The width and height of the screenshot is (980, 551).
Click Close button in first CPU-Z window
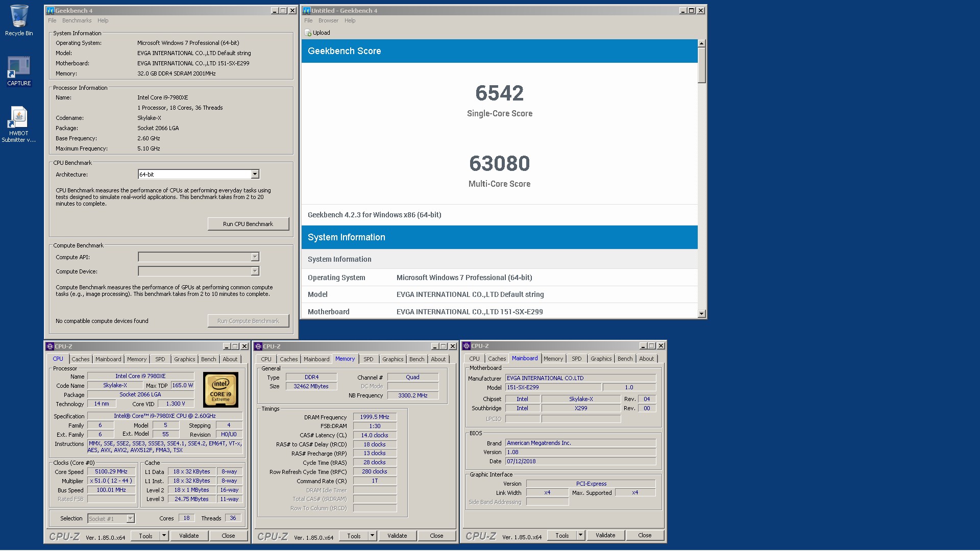click(x=228, y=536)
